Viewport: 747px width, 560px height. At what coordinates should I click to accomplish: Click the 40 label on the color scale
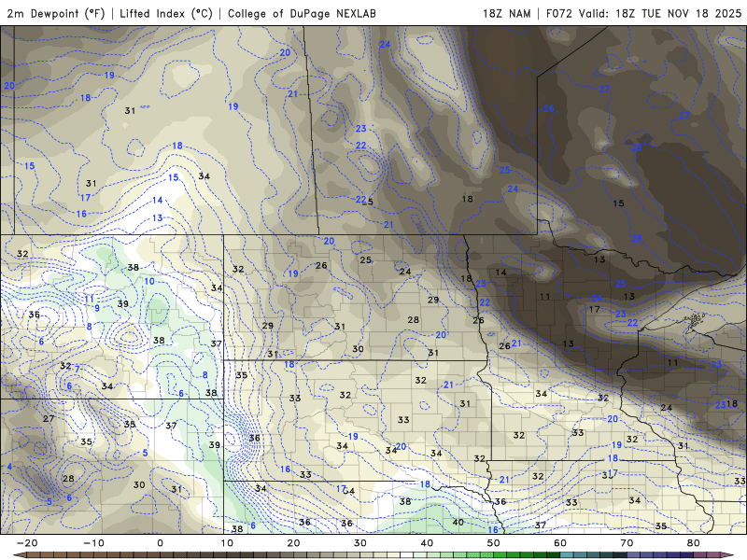pyautogui.click(x=427, y=543)
